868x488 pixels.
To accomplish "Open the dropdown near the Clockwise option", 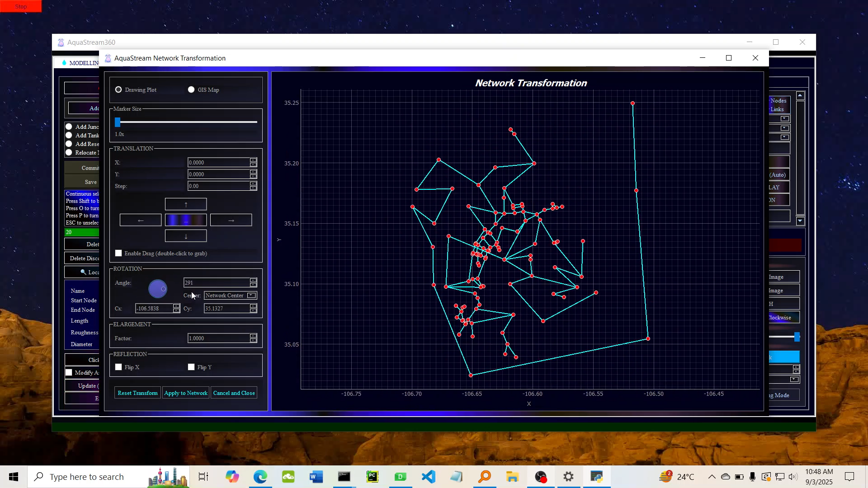I will click(x=794, y=379).
